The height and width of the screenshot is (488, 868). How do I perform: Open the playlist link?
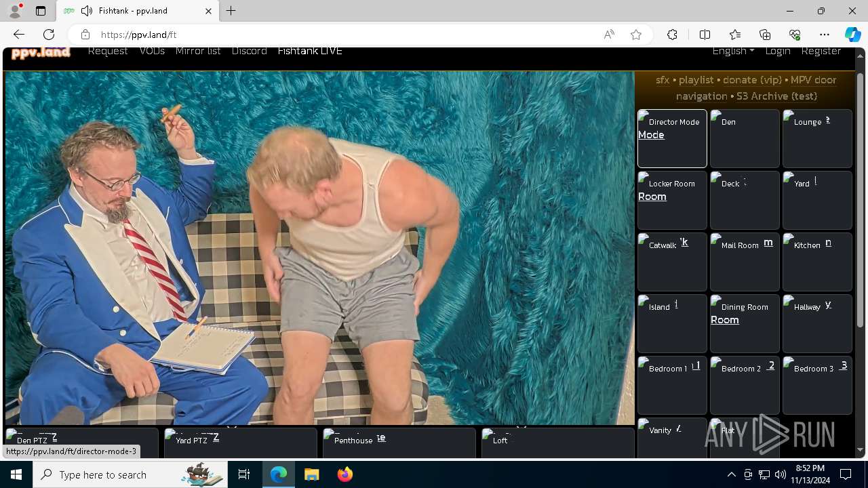click(696, 80)
